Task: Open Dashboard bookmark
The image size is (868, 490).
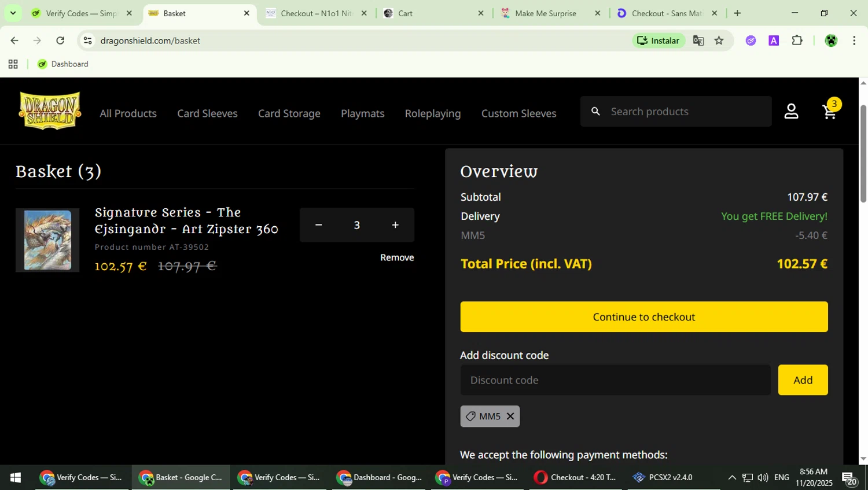Action: click(x=63, y=64)
